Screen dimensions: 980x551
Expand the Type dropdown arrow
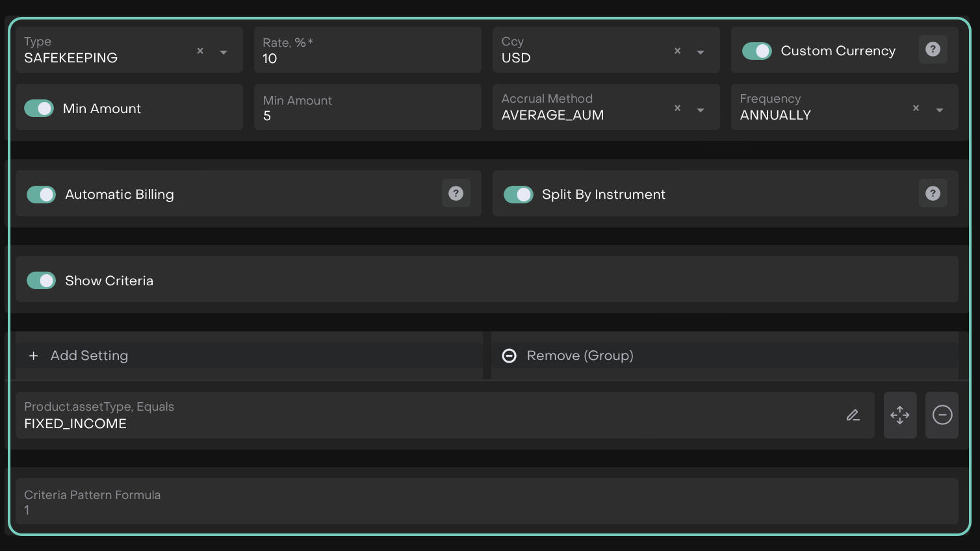tap(224, 52)
